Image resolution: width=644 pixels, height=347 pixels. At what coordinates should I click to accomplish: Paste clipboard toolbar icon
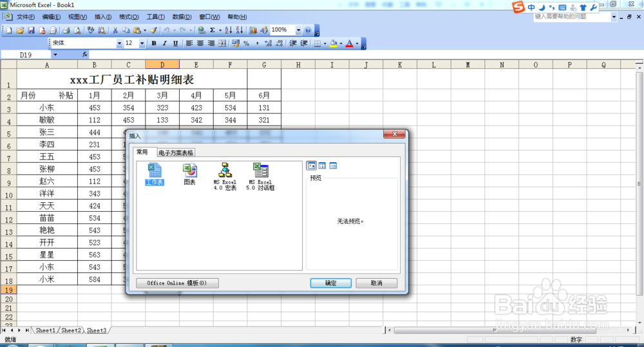[x=137, y=30]
